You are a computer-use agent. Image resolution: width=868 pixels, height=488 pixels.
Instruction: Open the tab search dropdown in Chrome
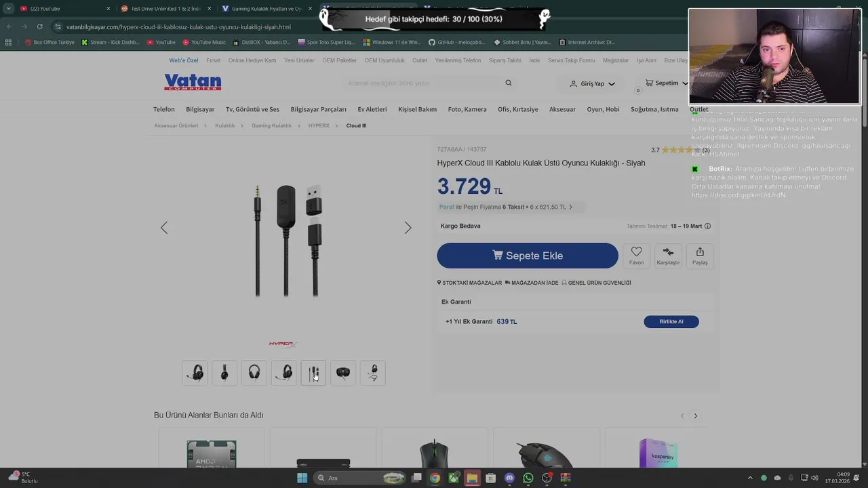coord(8,8)
